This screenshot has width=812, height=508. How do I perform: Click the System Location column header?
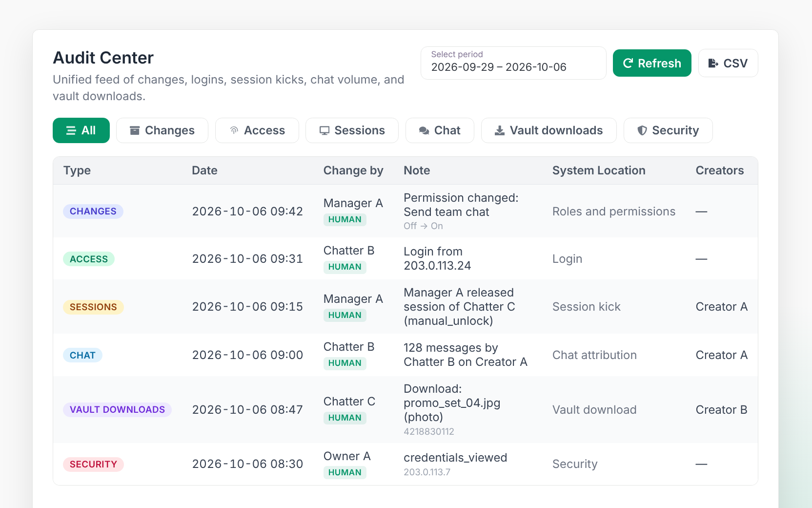(599, 170)
